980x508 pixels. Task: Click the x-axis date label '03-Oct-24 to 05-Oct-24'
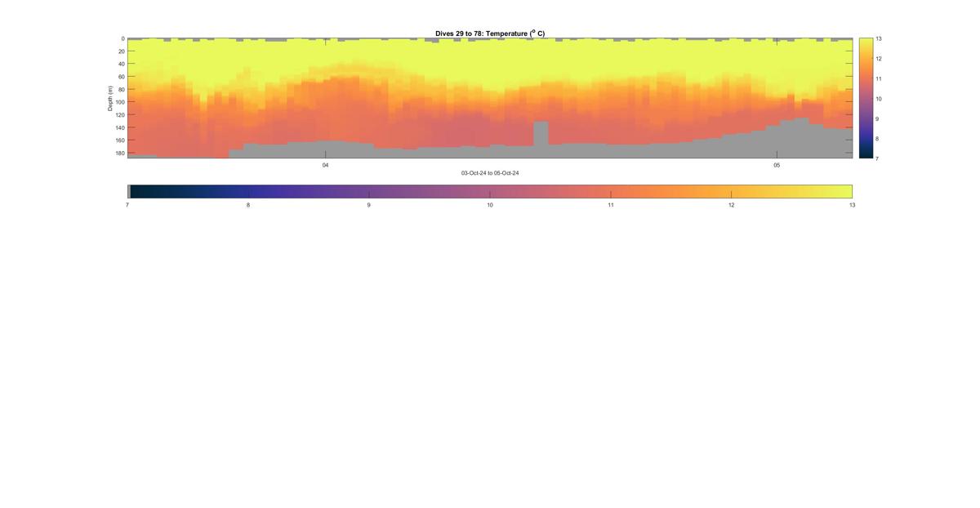(490, 173)
